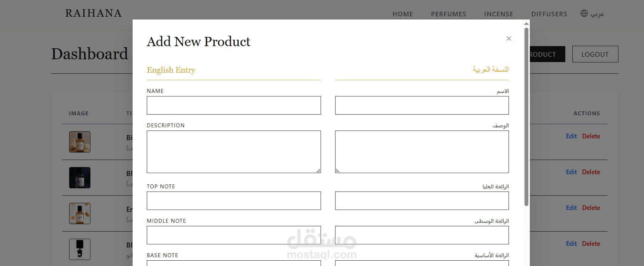
Task: Click the Arabic name input field
Action: [422, 105]
